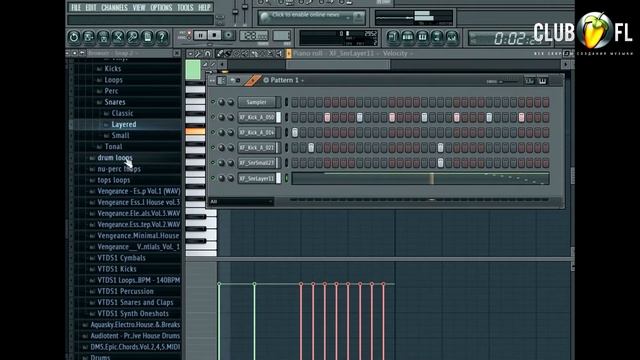Viewport: 640px width, 360px height.
Task: Open the All channel filter group dropdown
Action: [241, 202]
